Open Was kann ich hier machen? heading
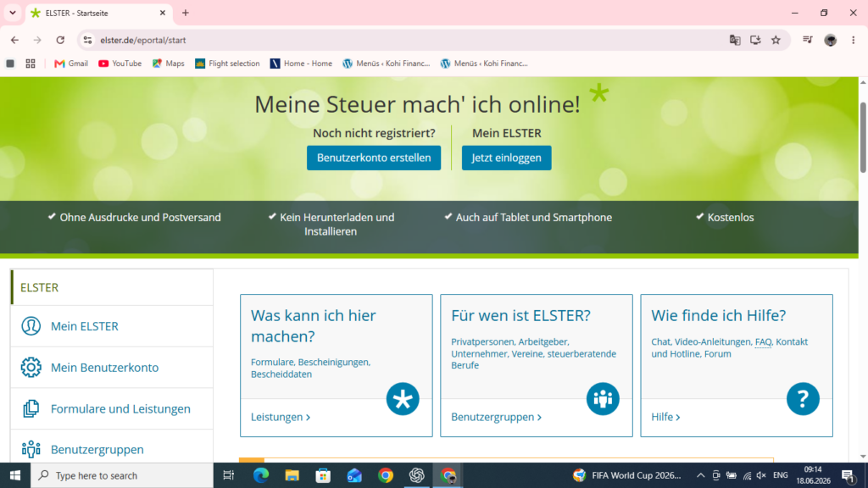The width and height of the screenshot is (868, 488). [314, 326]
